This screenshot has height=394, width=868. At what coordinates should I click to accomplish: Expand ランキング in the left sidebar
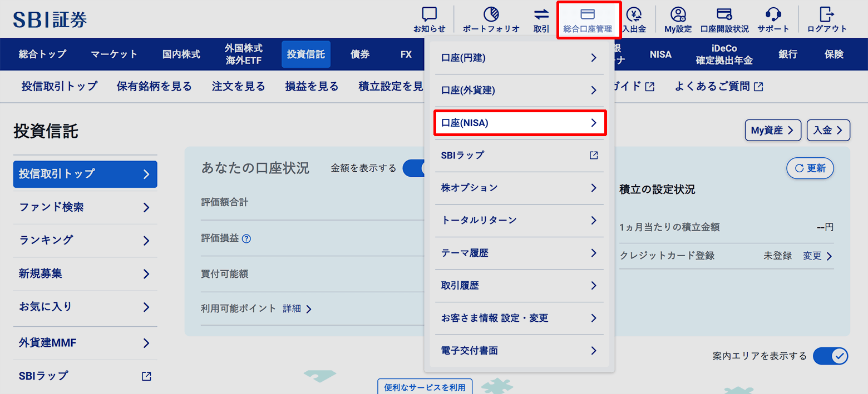85,241
